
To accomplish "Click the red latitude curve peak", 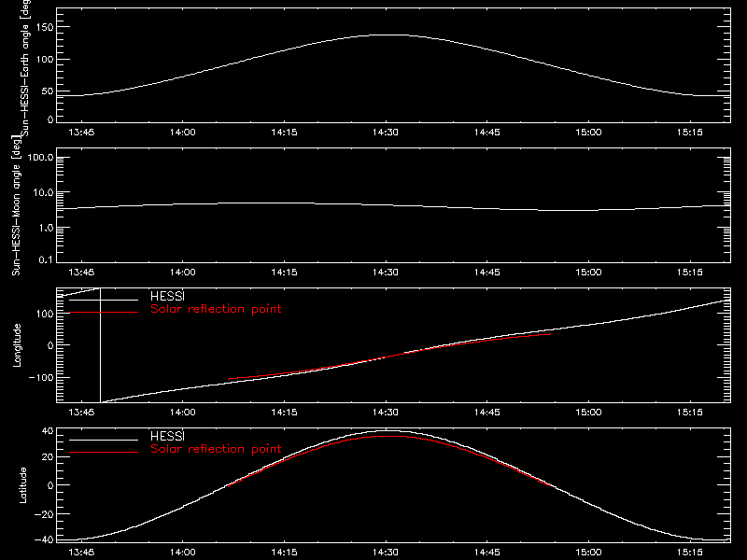I will point(388,436).
